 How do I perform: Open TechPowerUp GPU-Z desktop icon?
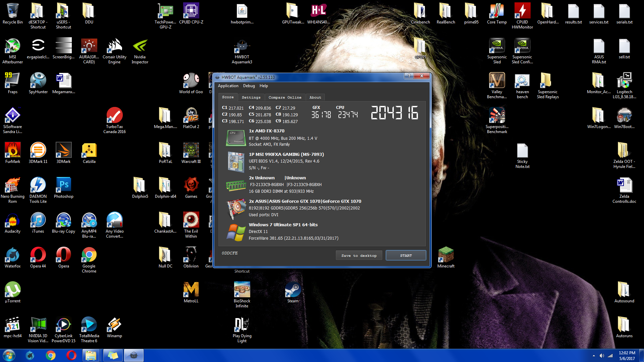(x=166, y=16)
